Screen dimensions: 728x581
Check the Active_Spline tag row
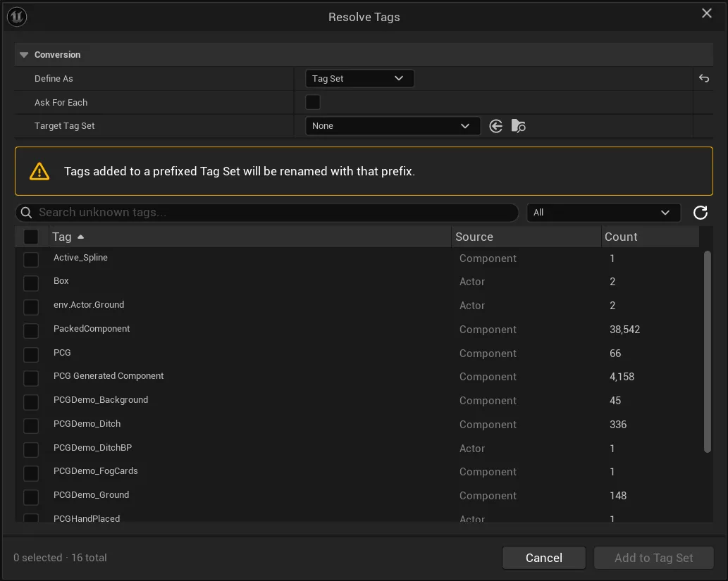pyautogui.click(x=31, y=259)
